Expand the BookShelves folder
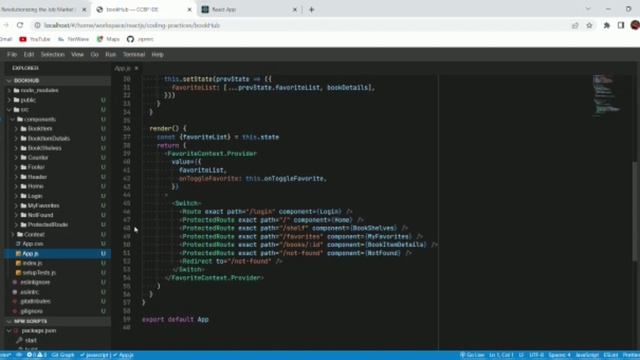 click(x=57, y=148)
